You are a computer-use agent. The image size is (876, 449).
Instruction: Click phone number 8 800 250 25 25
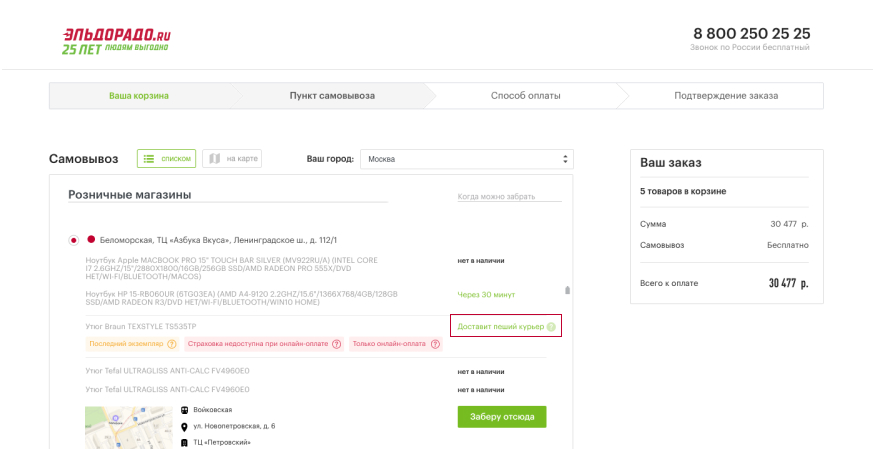pos(751,33)
